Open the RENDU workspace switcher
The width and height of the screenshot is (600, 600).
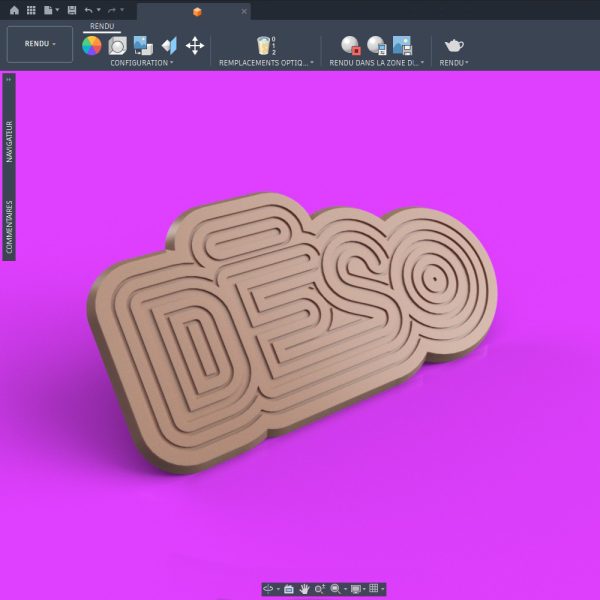pyautogui.click(x=40, y=44)
